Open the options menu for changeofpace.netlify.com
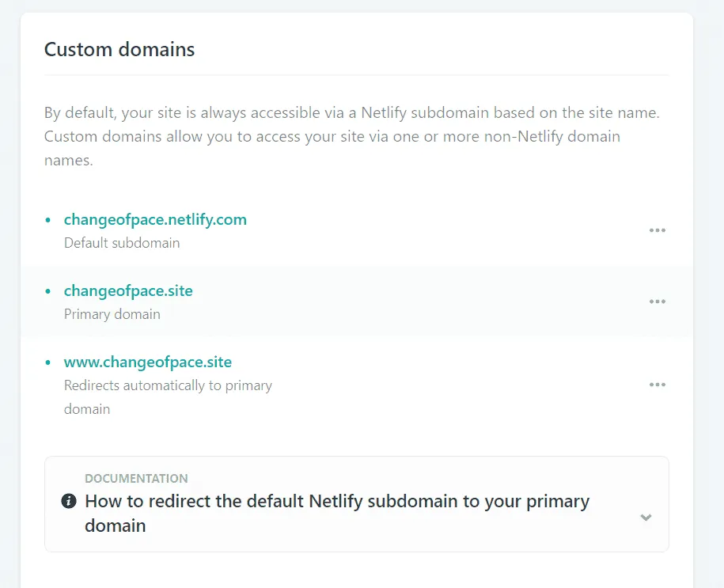This screenshot has width=724, height=588. coord(657,230)
